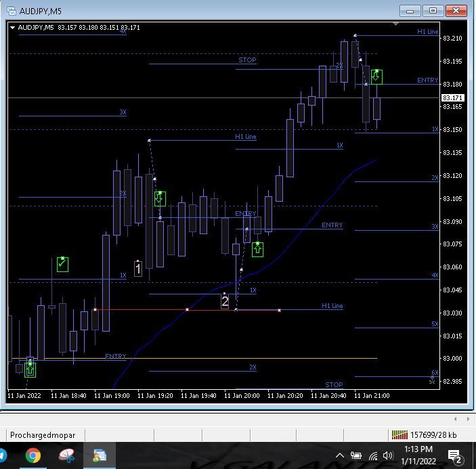Click scroll left arrow below chart

[456, 419]
